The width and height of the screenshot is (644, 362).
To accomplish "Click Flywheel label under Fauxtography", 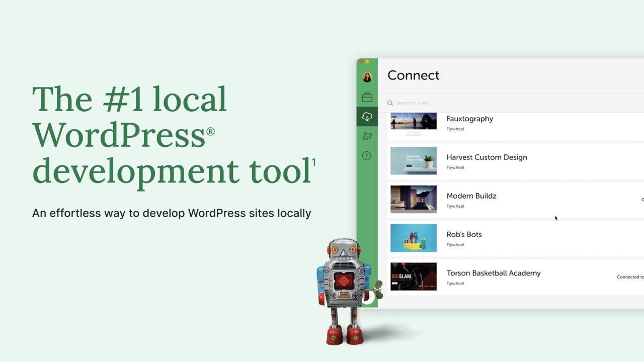I will pyautogui.click(x=455, y=129).
